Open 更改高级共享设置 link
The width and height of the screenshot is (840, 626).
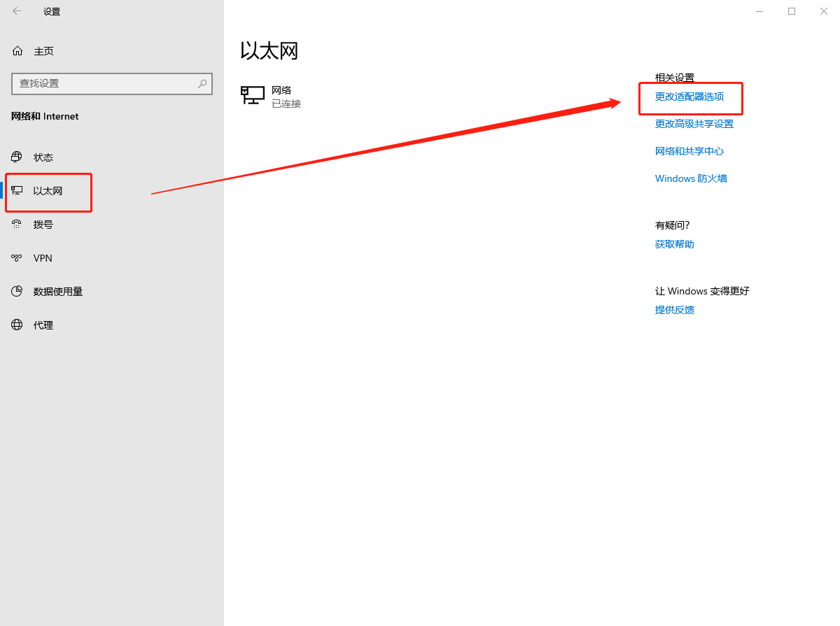pyautogui.click(x=694, y=124)
